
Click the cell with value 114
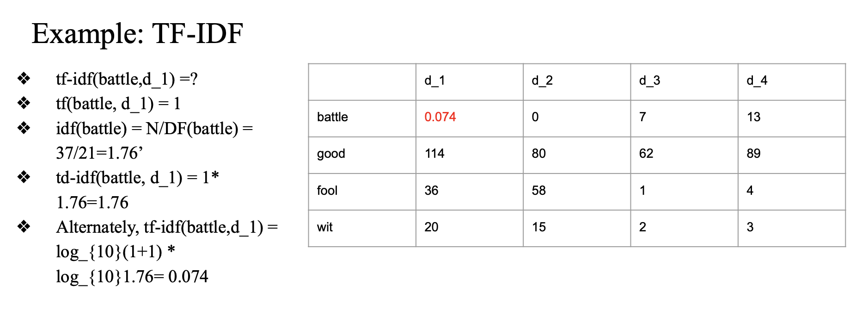(469, 155)
